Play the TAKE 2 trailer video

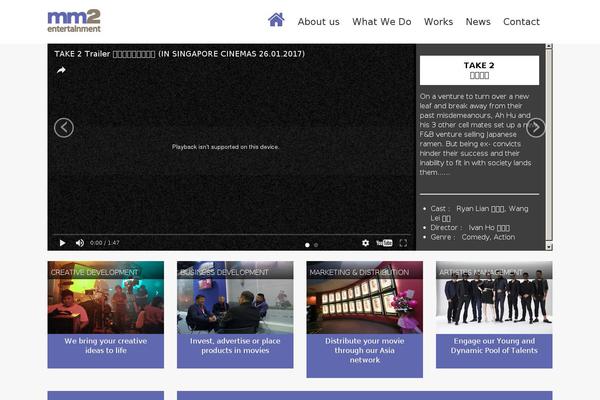coord(62,243)
